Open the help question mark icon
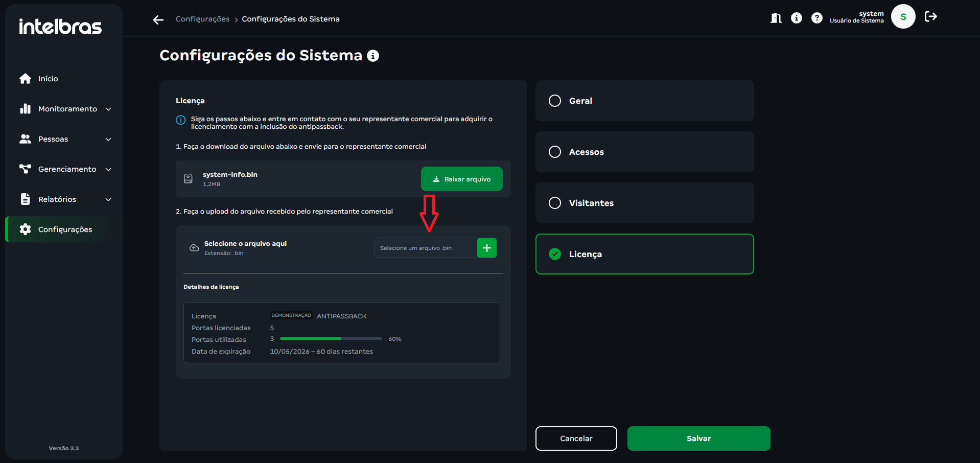This screenshot has width=980, height=463. 817,18
